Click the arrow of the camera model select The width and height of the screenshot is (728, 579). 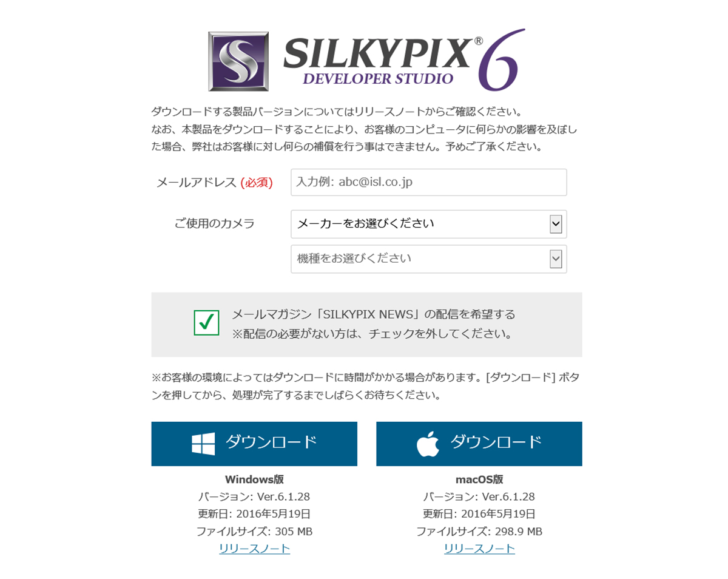coord(556,259)
